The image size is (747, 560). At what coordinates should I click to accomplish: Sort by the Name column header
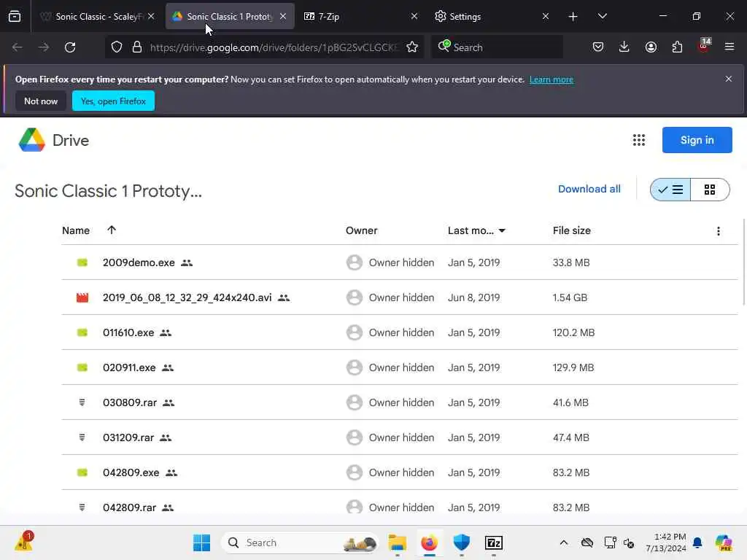(76, 230)
